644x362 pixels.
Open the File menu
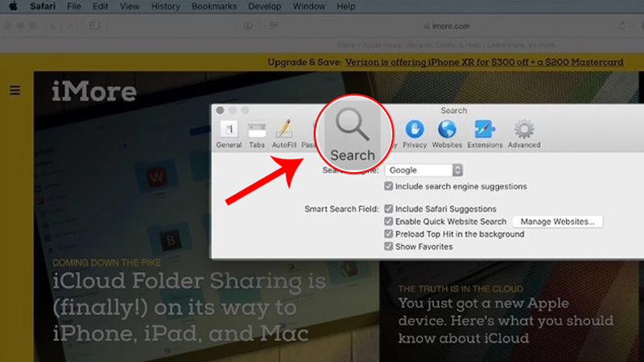tap(74, 6)
